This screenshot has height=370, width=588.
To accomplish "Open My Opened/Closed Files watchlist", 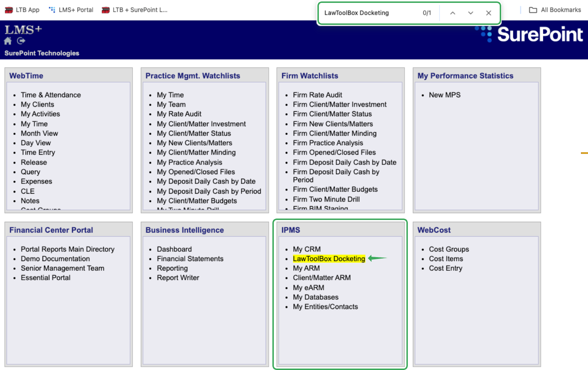I will pos(196,172).
